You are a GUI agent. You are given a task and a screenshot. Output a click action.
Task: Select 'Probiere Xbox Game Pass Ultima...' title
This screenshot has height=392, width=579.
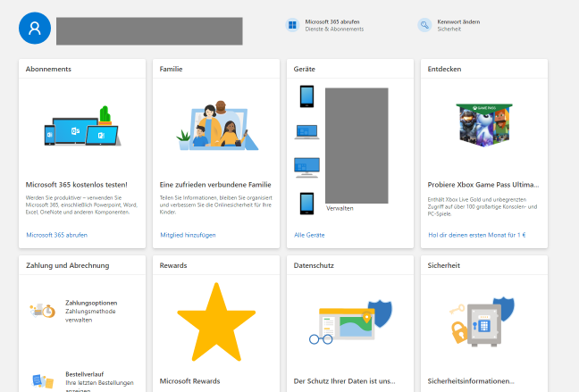[483, 185]
